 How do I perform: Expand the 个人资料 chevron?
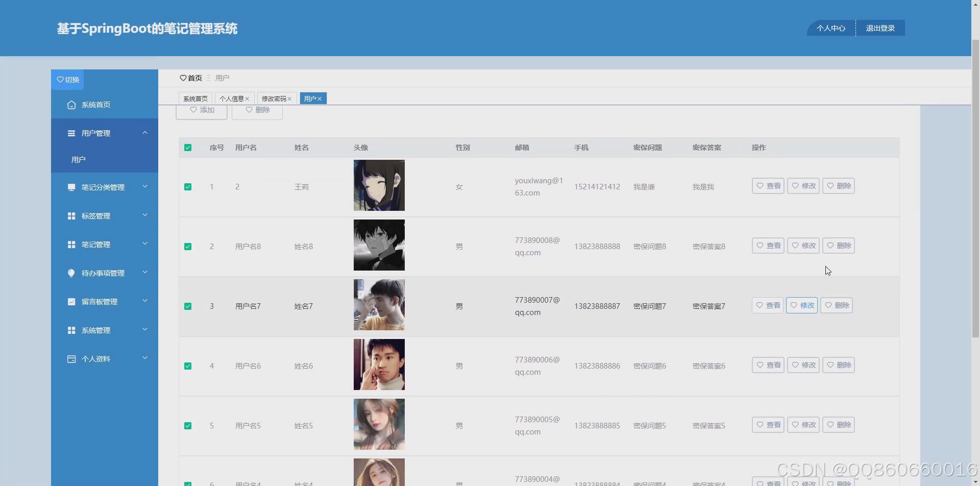(145, 358)
